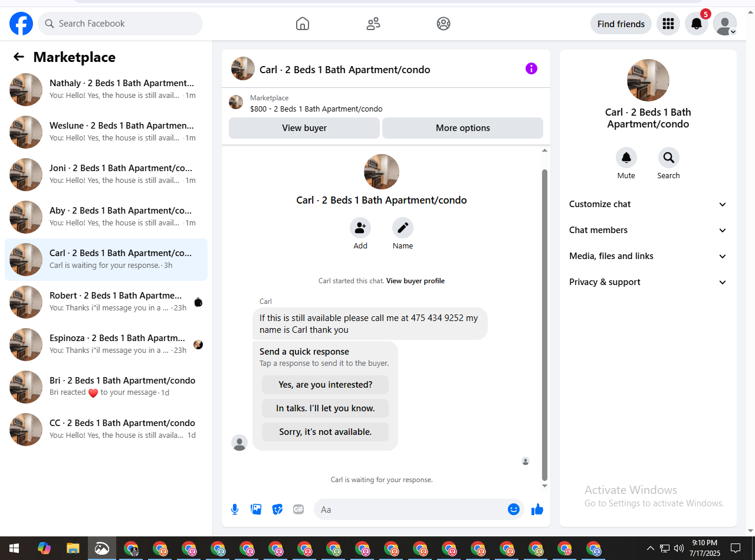
Task: Show hidden system tray icons chevron
Action: coord(651,548)
